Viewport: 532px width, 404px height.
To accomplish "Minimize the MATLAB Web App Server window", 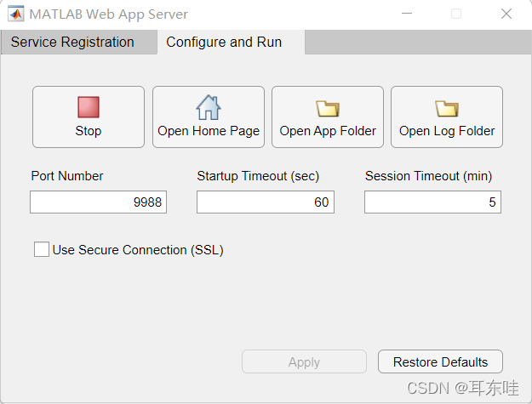I will click(x=407, y=14).
